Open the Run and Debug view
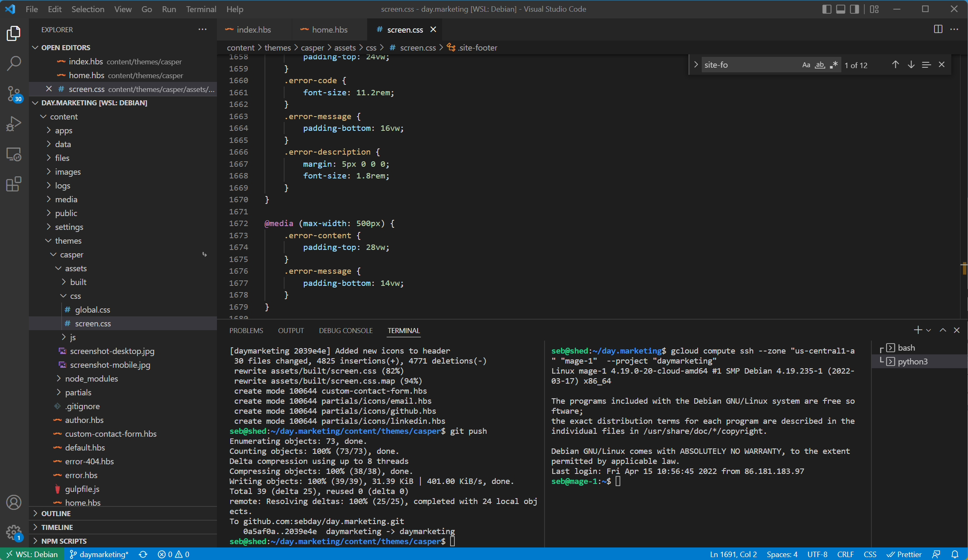This screenshot has width=968, height=560. tap(14, 123)
